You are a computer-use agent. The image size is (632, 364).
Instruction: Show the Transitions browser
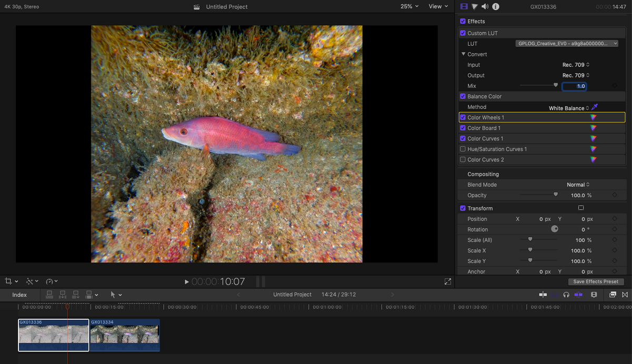pyautogui.click(x=625, y=294)
